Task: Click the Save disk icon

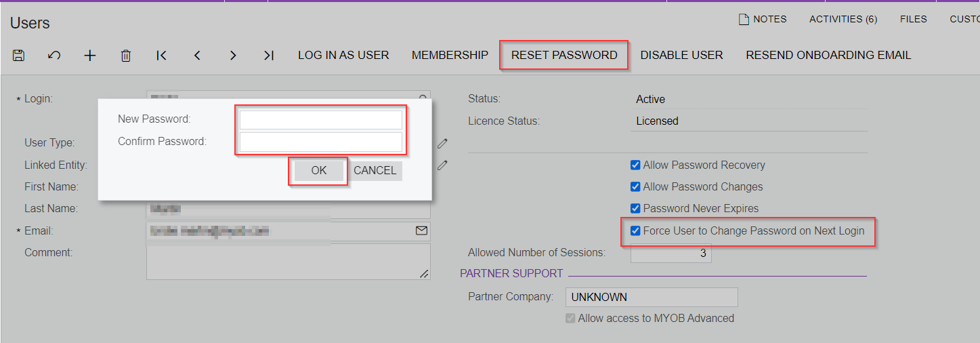Action: click(19, 56)
